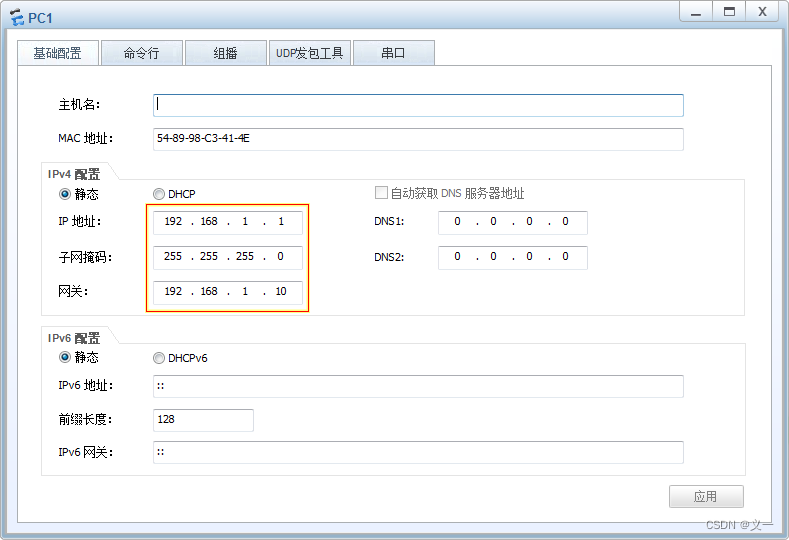Click the IPv6 网关 input field

pyautogui.click(x=418, y=452)
